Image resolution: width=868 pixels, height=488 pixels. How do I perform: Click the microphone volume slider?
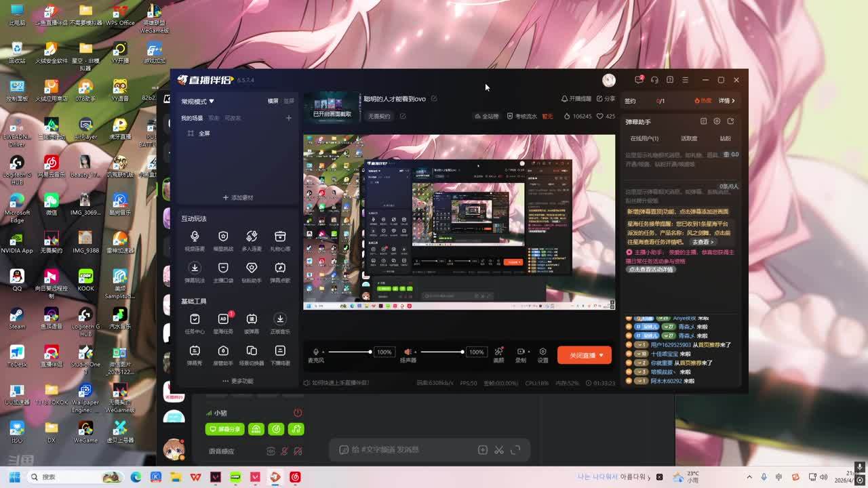(347, 352)
